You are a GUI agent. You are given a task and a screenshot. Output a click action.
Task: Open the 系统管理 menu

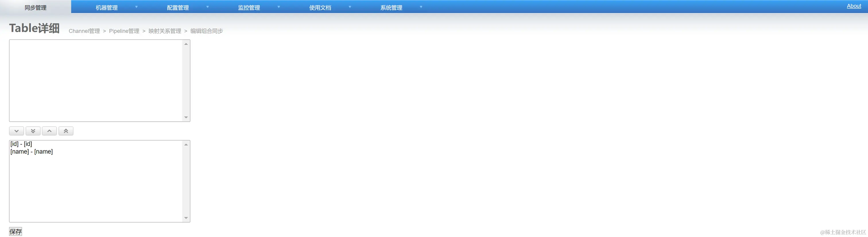pos(391,7)
